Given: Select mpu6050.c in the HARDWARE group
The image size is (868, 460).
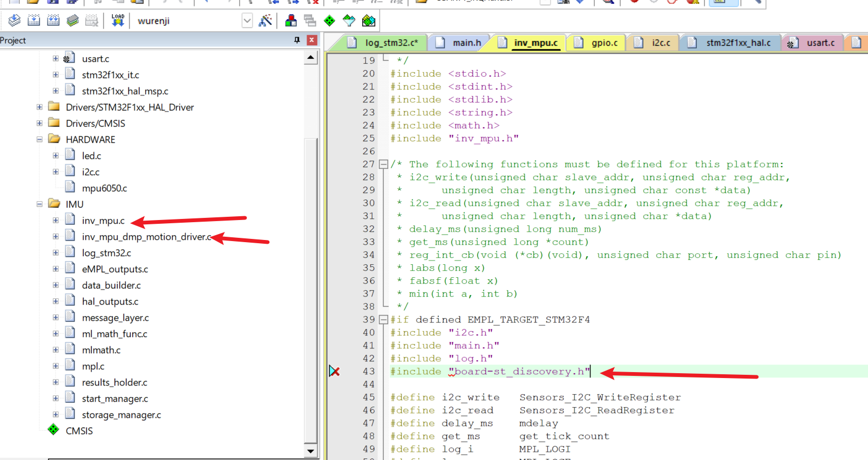Looking at the screenshot, I should tap(104, 188).
